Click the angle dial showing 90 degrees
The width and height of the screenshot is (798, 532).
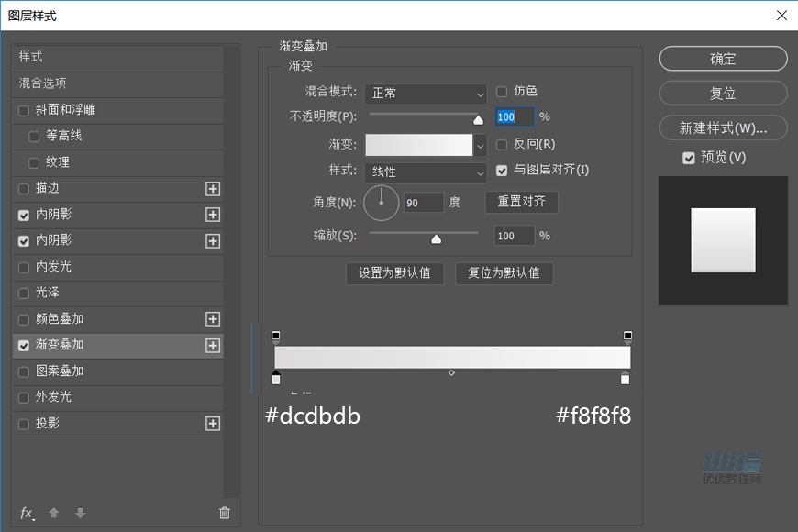[x=382, y=203]
